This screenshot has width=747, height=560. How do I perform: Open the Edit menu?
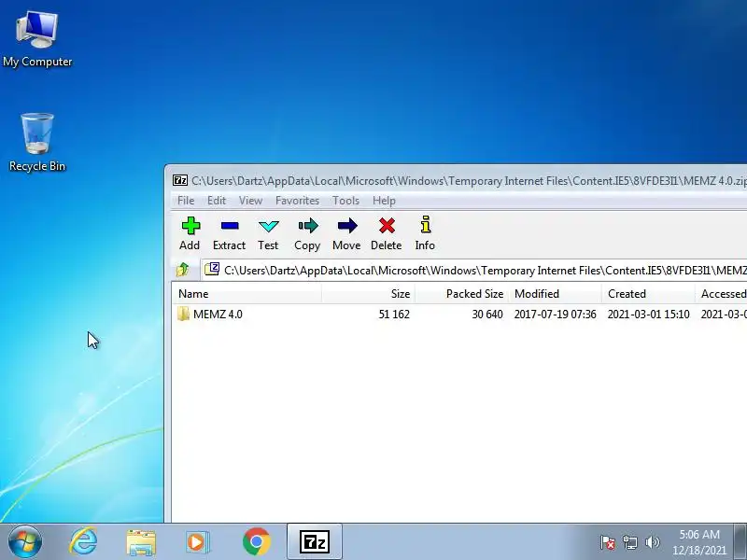tap(217, 201)
